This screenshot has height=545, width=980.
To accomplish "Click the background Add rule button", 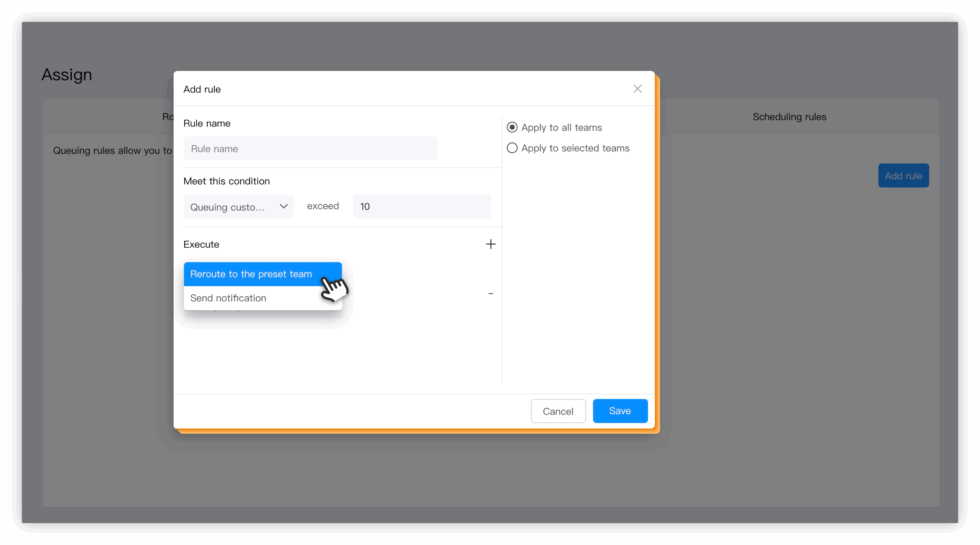I will coord(903,176).
